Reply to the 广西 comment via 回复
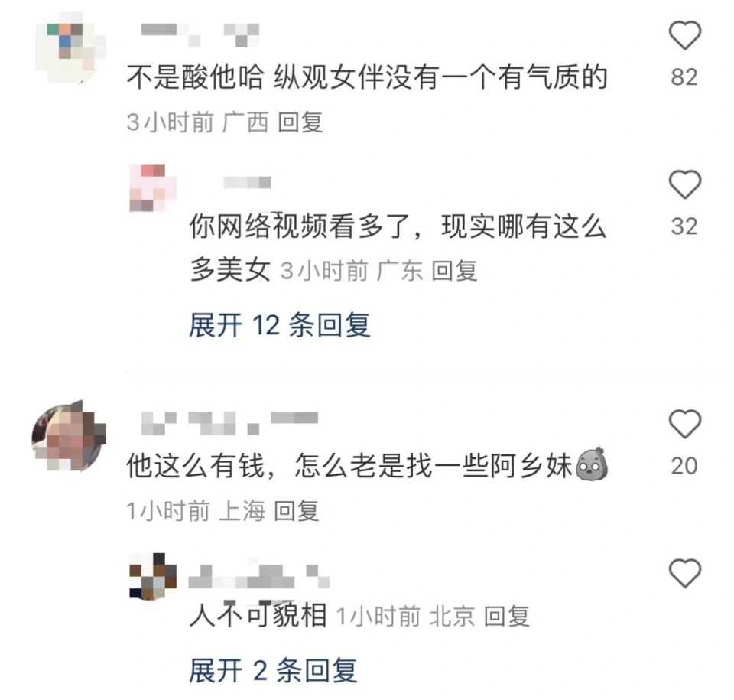 coord(300,122)
